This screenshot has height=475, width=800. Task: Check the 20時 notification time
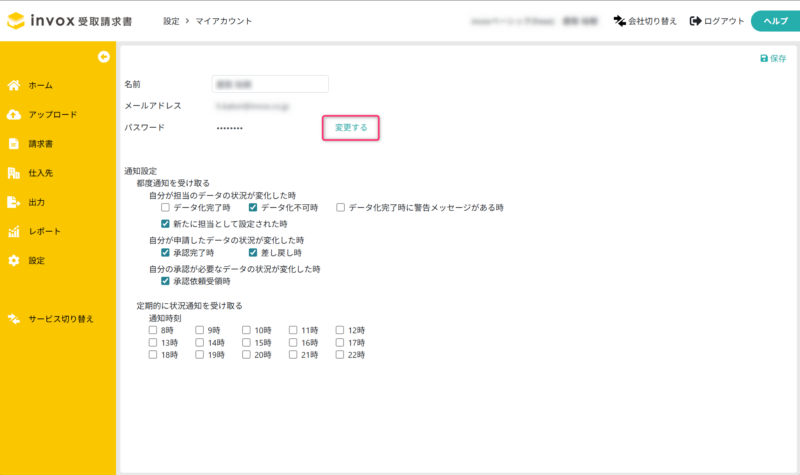click(x=246, y=355)
